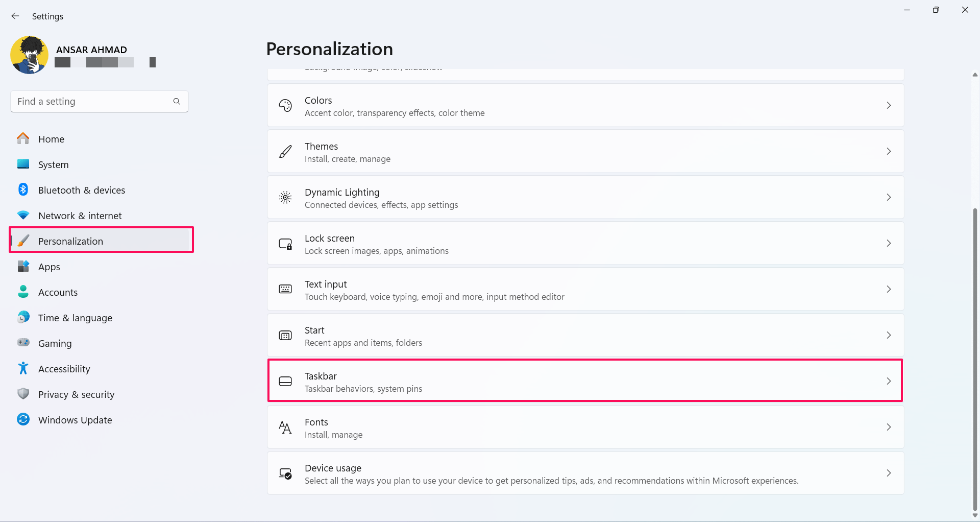This screenshot has height=522, width=980.
Task: Click the vertical scrollbar thumb
Action: click(975, 359)
